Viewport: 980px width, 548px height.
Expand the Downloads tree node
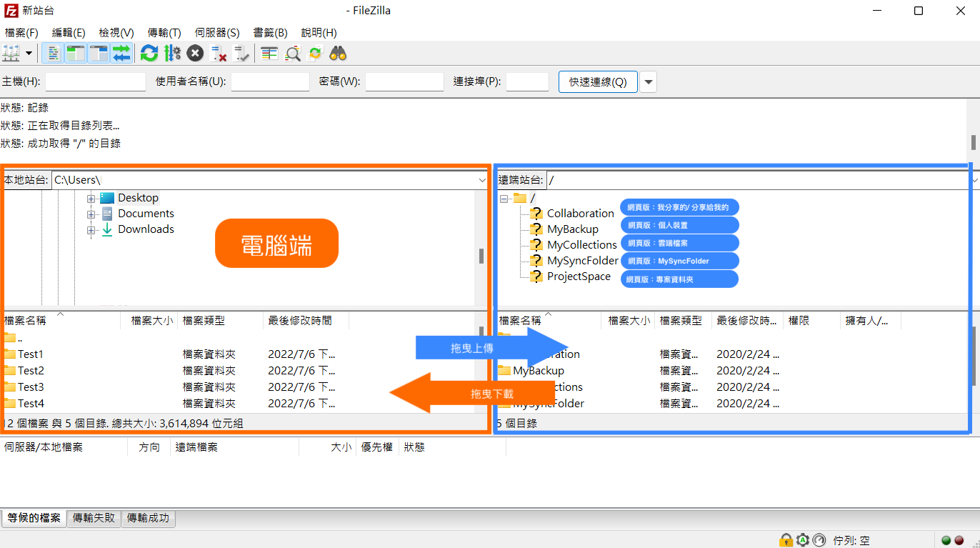tap(91, 229)
